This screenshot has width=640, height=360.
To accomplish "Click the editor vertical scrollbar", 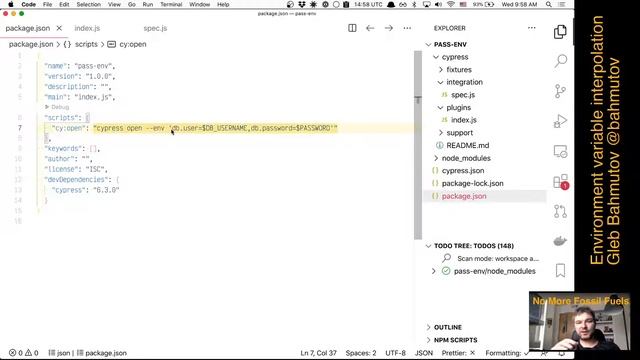I will coord(418,145).
